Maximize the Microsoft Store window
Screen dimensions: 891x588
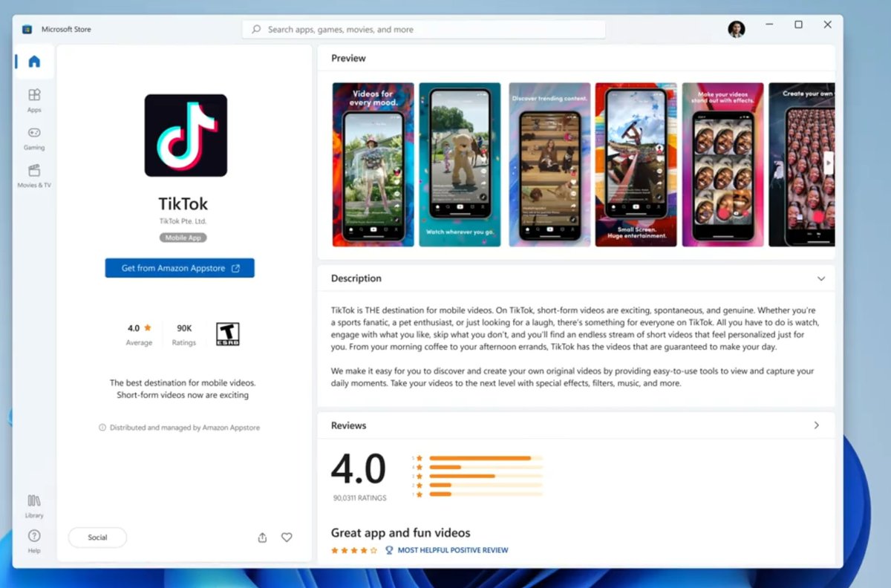coord(798,24)
